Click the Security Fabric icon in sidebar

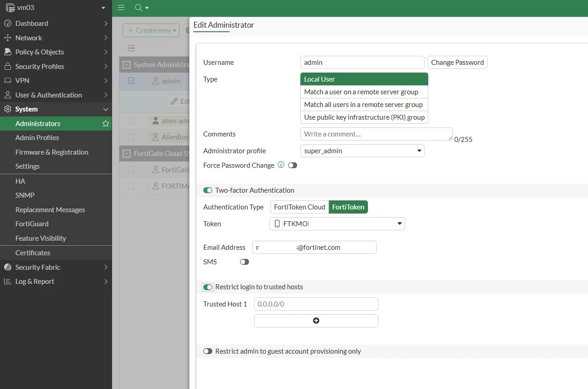tap(7, 267)
